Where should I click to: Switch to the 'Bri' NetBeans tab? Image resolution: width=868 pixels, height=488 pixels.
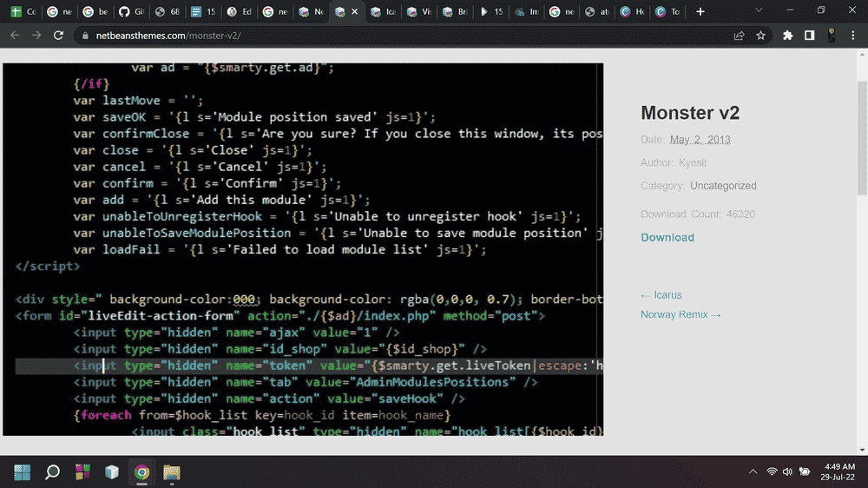(455, 11)
